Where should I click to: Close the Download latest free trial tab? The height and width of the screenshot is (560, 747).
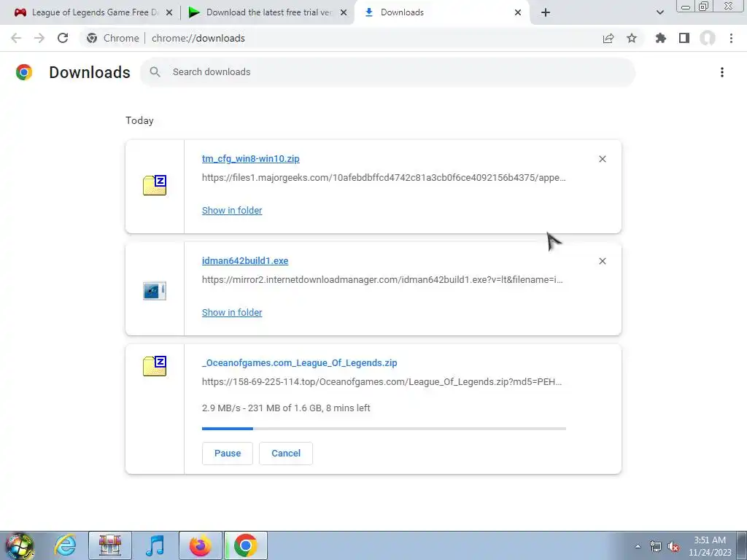pyautogui.click(x=344, y=12)
